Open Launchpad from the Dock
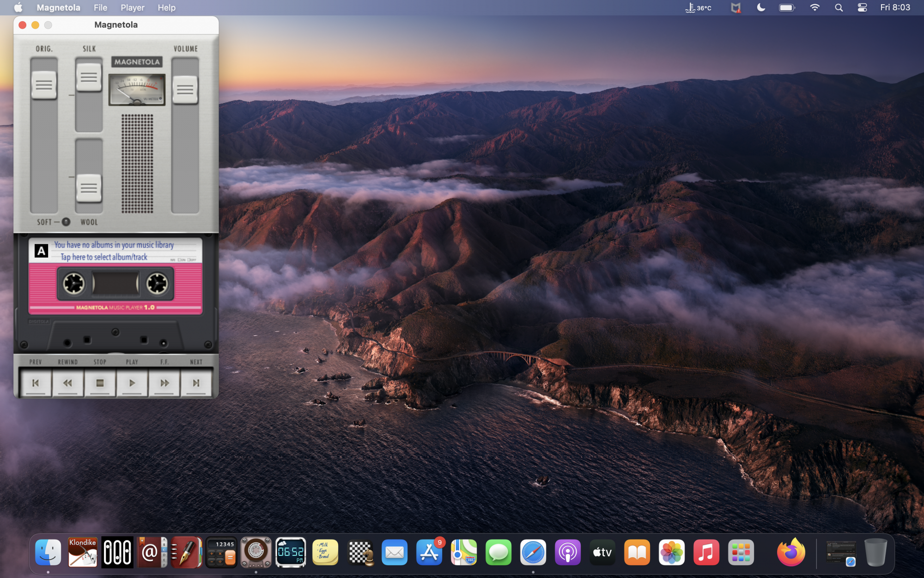Screen dimensions: 924x578 (741, 552)
